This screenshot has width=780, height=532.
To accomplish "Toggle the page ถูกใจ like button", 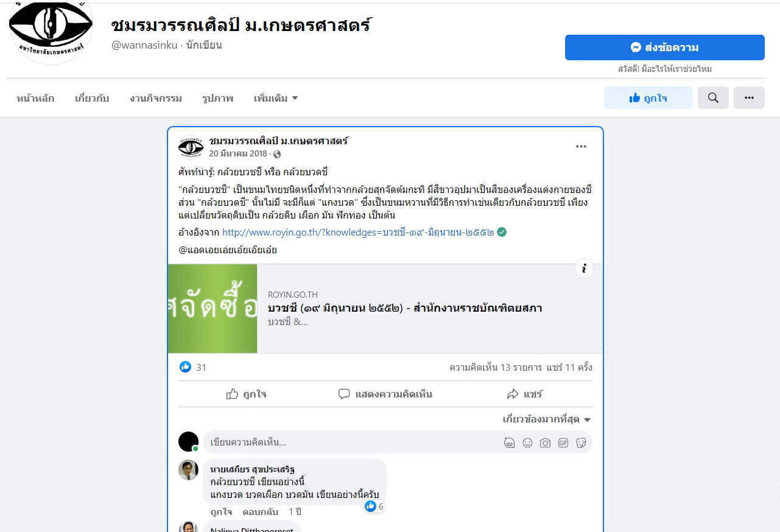I will click(x=648, y=98).
